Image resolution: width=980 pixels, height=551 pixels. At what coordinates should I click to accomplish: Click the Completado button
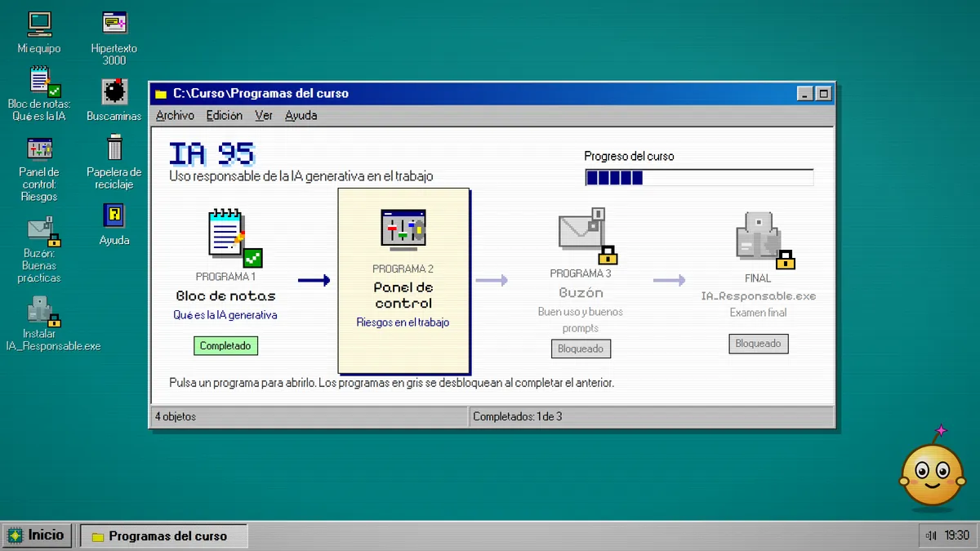click(225, 345)
